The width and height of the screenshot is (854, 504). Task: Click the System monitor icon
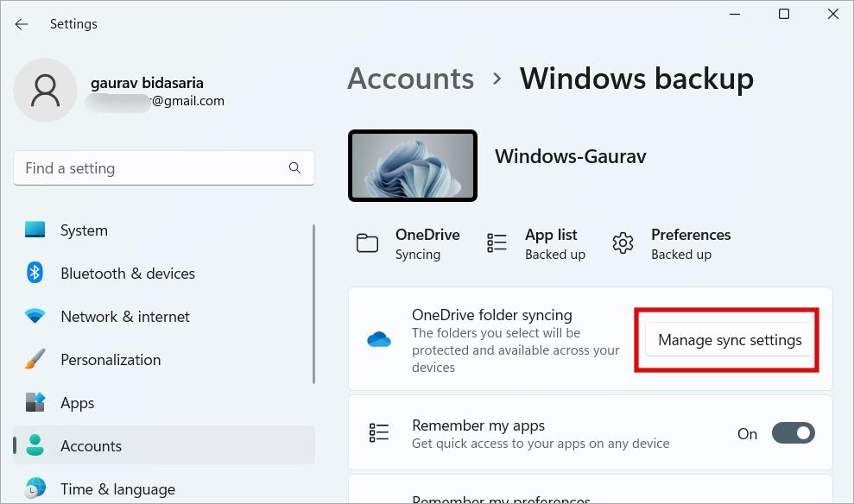click(x=35, y=230)
